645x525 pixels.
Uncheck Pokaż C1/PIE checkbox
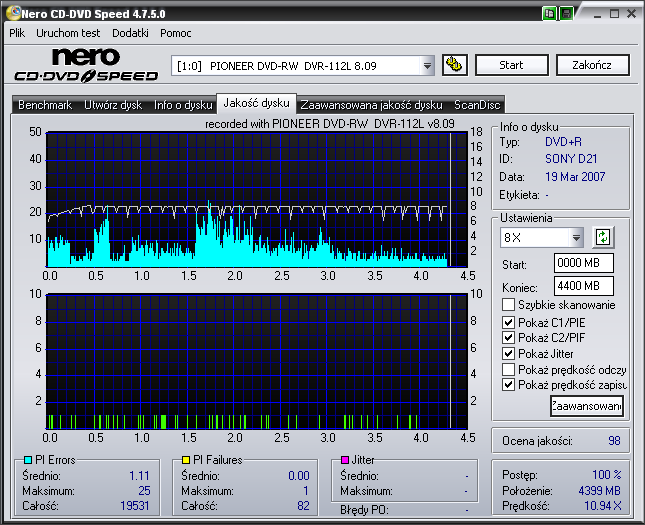click(x=508, y=322)
